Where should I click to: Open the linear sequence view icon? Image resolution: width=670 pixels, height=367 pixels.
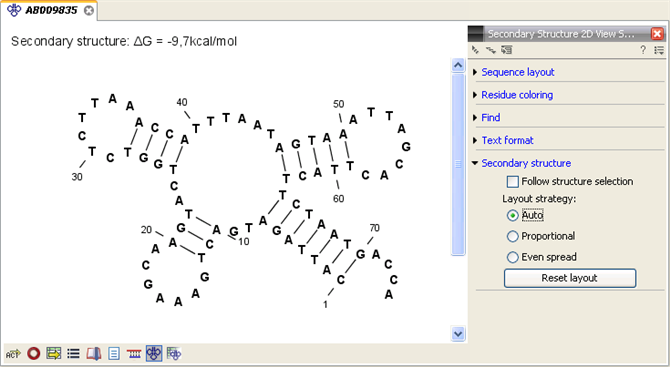click(134, 354)
